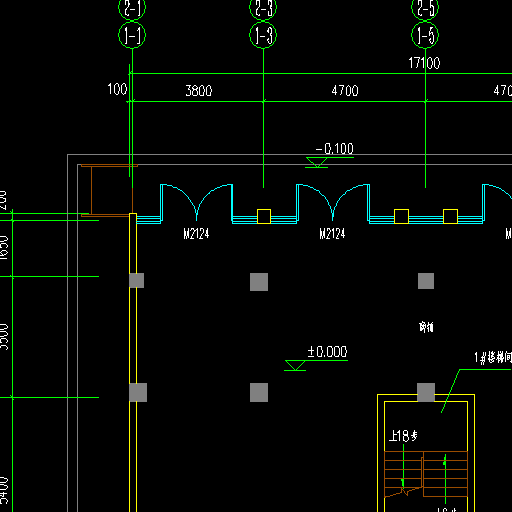Select the -0.100 elevation text
Viewport: 512px width, 512px height.
pyautogui.click(x=334, y=149)
